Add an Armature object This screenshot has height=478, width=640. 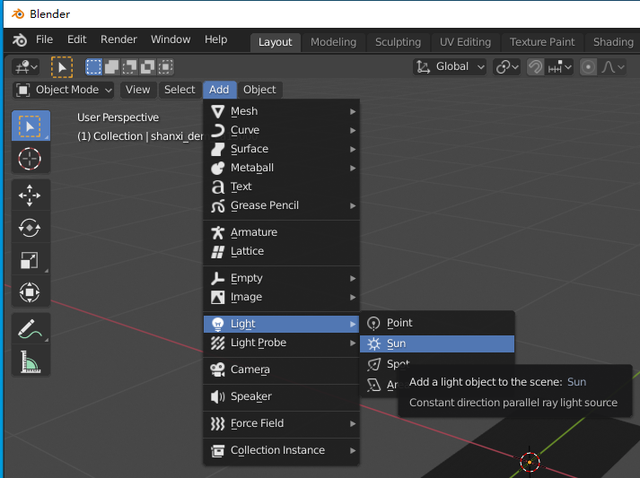pyautogui.click(x=282, y=232)
